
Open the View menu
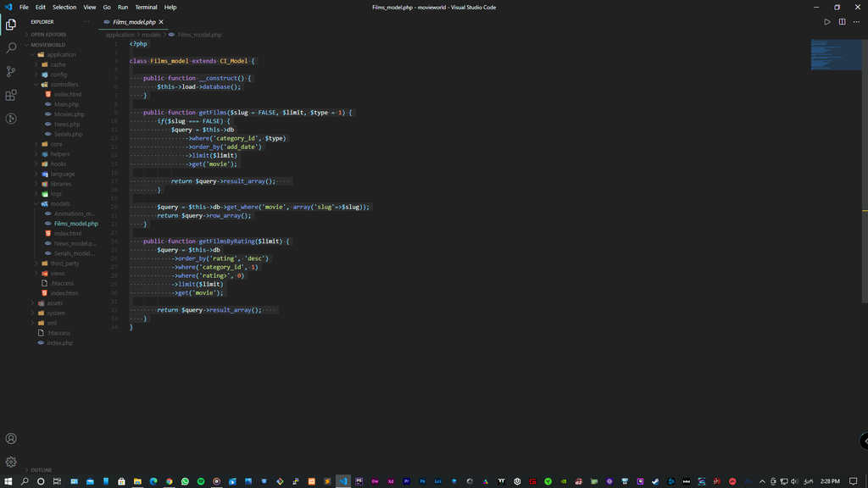pos(90,7)
